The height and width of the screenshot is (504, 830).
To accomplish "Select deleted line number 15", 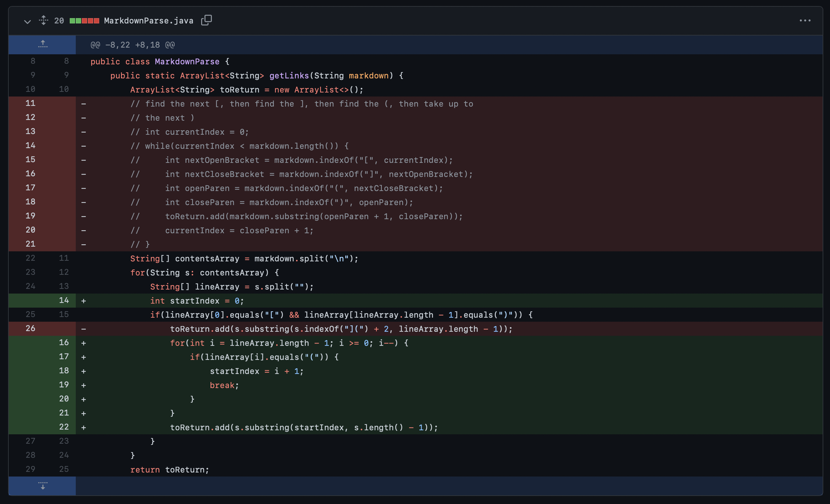I will (30, 160).
